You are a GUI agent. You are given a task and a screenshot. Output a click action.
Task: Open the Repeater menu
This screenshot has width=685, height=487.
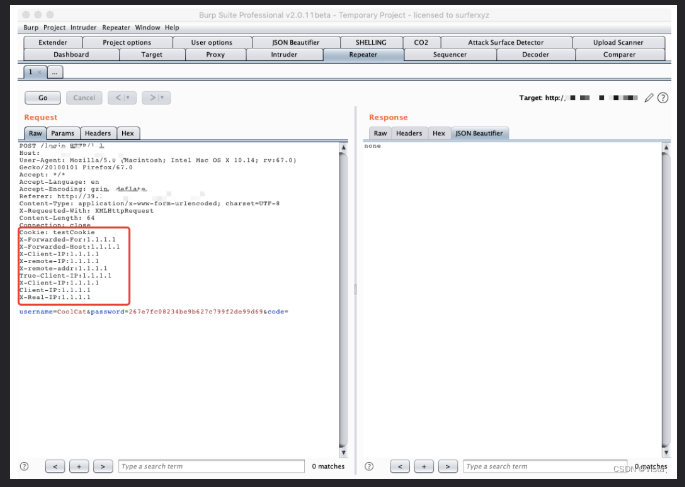pos(116,28)
